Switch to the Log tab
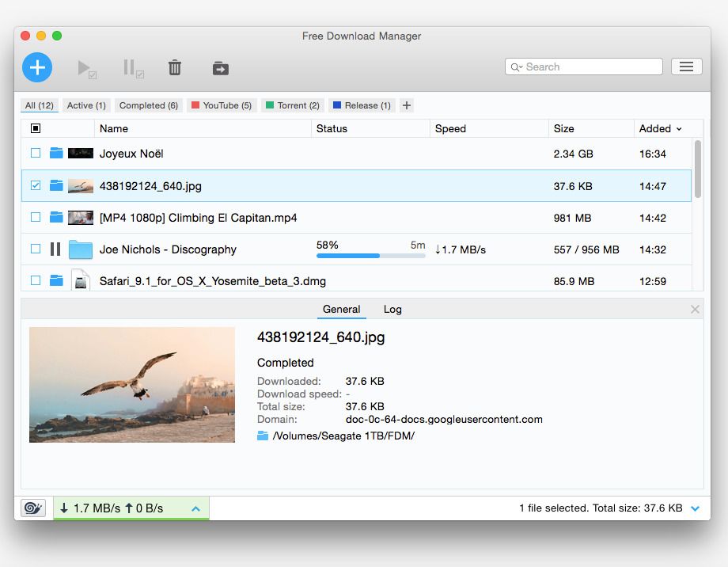The image size is (728, 567). [x=392, y=310]
